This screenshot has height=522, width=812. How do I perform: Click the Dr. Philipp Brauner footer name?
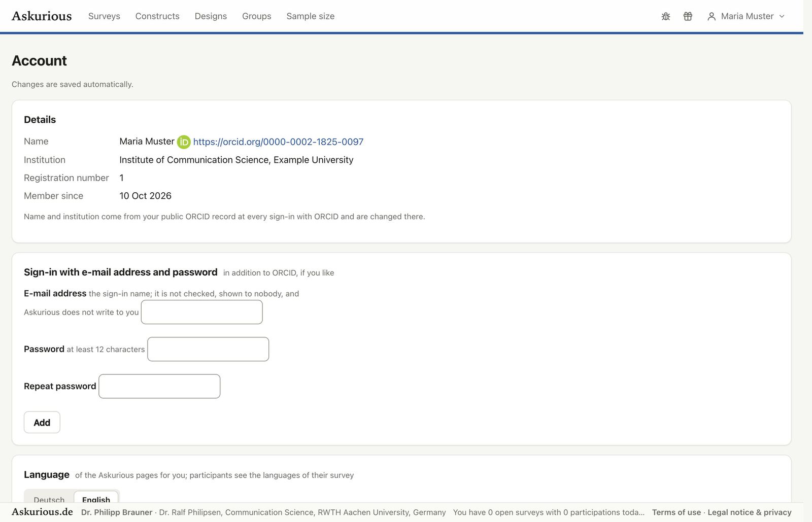pos(117,512)
